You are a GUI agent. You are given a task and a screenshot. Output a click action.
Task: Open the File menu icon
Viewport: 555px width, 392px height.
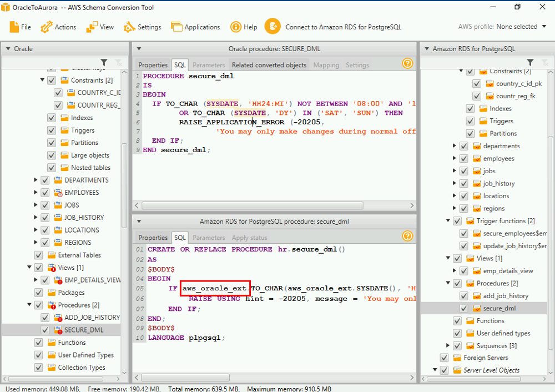14,27
